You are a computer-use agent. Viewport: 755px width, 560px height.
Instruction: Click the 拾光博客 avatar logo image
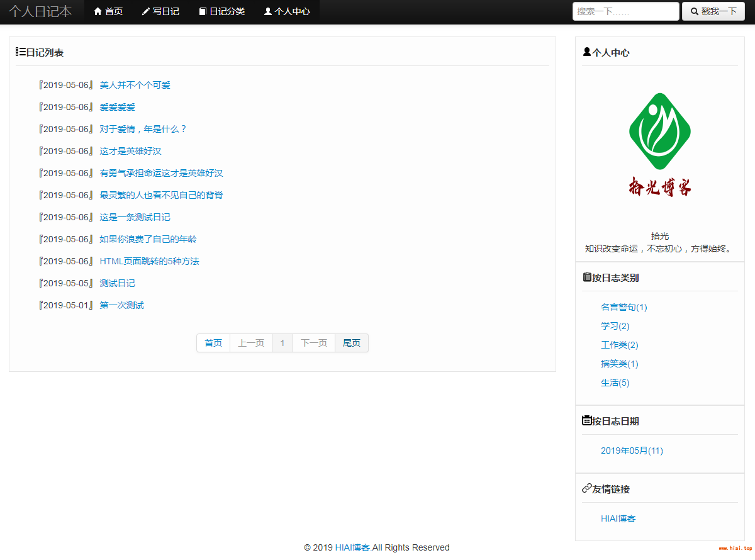tap(660, 145)
